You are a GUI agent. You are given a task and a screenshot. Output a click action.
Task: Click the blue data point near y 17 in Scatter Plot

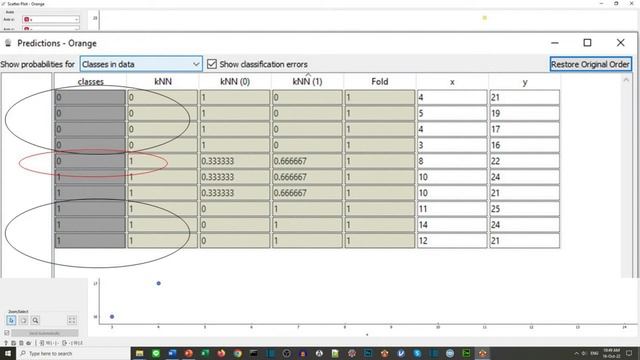158,283
